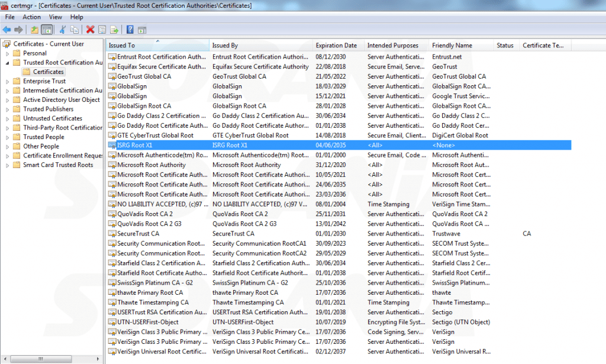Viewport: 606px width, 364px height.
Task: Select the GlobalSign Root CA certificate
Action: [x=339, y=106]
